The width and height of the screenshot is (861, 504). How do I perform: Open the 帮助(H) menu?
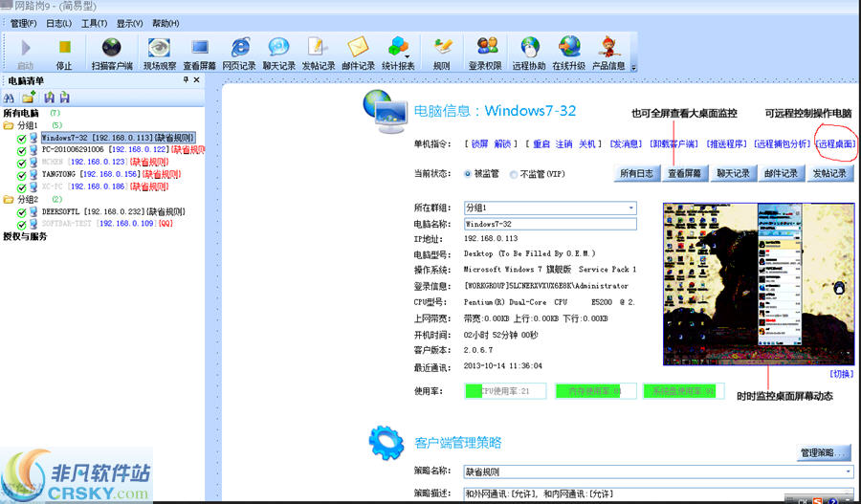(166, 24)
